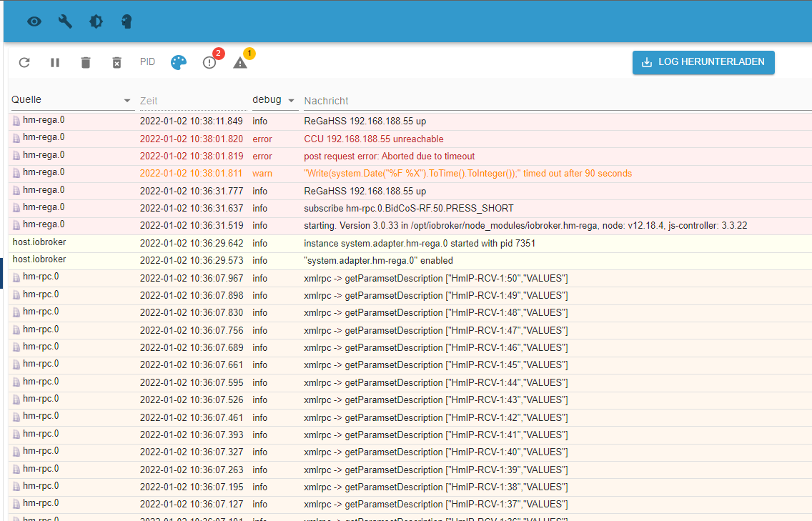Screen dimensions: 812x521
Task: Click the Nachricht message filter field
Action: (550, 101)
